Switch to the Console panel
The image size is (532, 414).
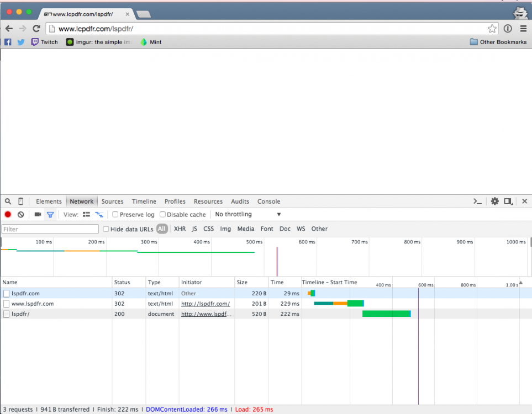coord(268,201)
